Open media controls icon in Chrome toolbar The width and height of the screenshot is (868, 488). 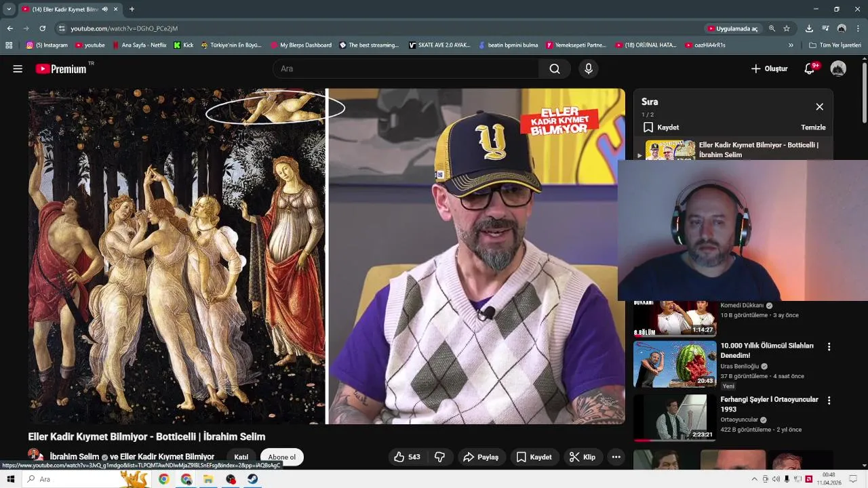[825, 28]
